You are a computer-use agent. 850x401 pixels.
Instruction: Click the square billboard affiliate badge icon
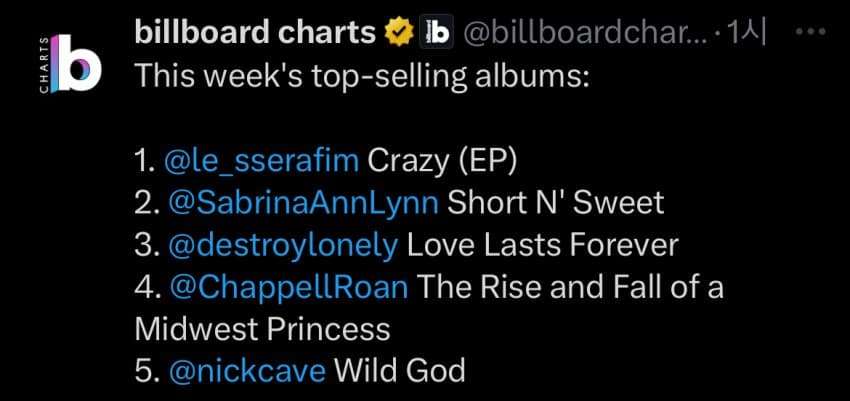[436, 33]
